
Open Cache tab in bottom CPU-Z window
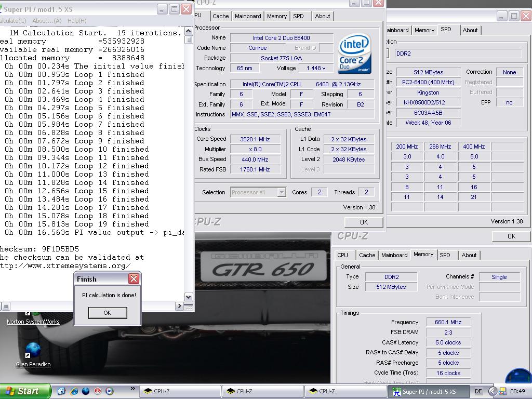[367, 255]
